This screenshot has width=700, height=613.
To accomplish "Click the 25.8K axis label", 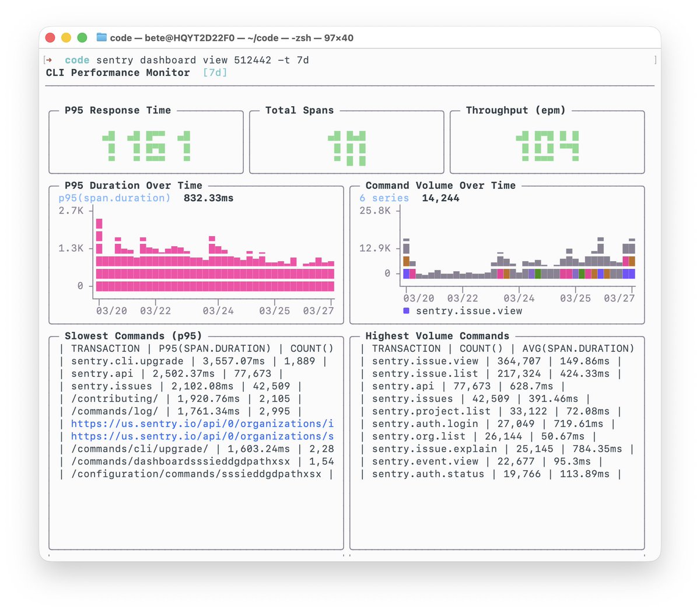I will pos(375,211).
